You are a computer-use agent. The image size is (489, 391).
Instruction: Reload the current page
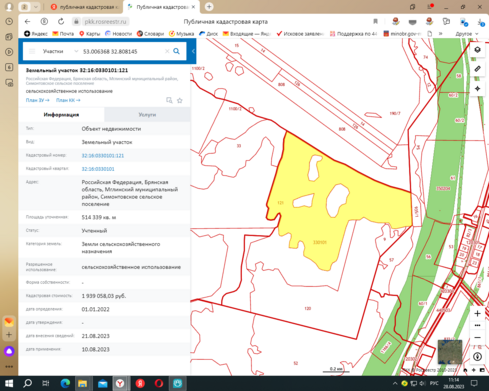point(61,22)
